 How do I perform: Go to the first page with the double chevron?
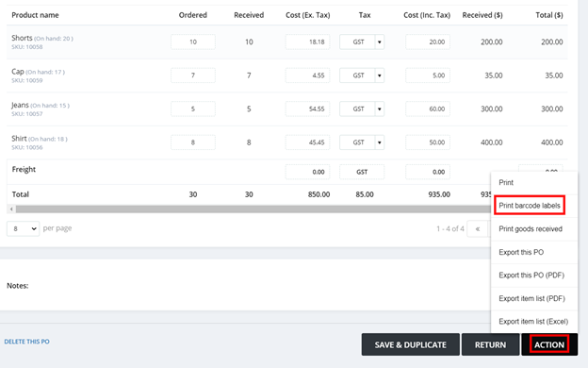478,228
